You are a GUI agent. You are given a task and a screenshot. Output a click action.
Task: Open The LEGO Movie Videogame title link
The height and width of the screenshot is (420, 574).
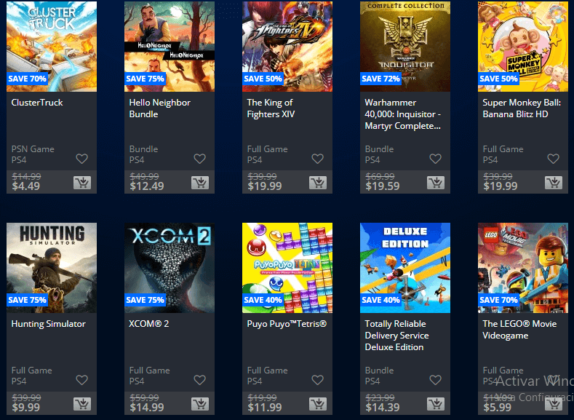tap(519, 330)
